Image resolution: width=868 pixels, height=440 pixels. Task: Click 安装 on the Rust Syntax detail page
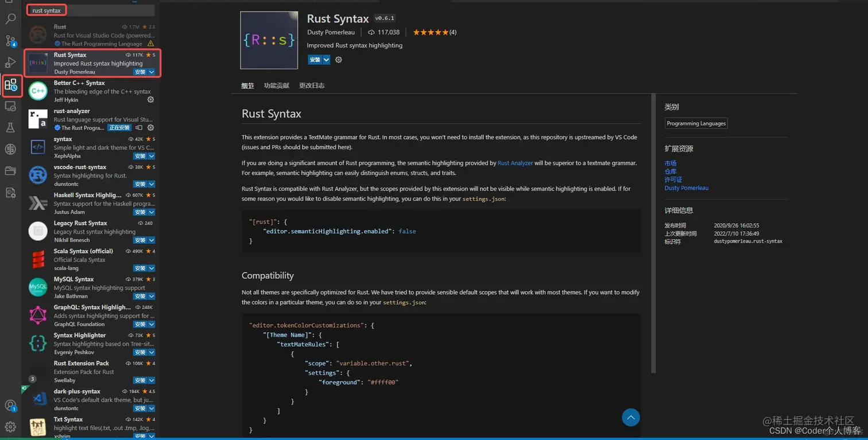tap(315, 60)
